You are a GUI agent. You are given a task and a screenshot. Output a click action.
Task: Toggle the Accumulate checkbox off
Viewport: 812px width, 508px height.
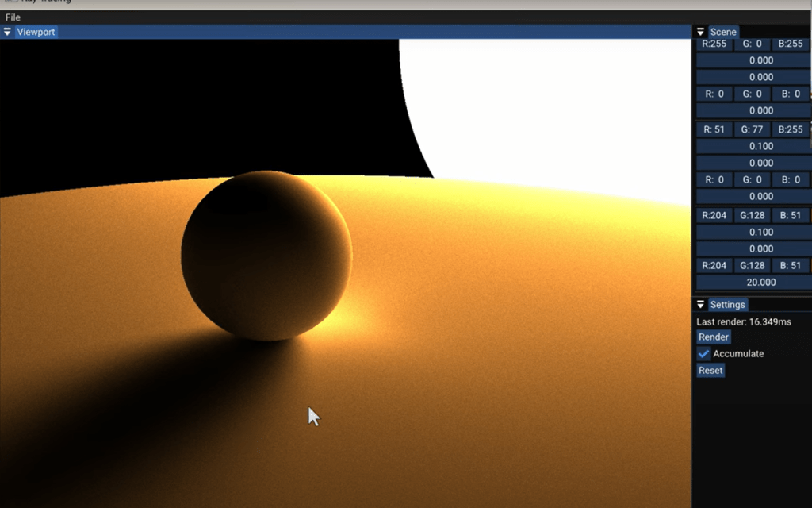(703, 354)
